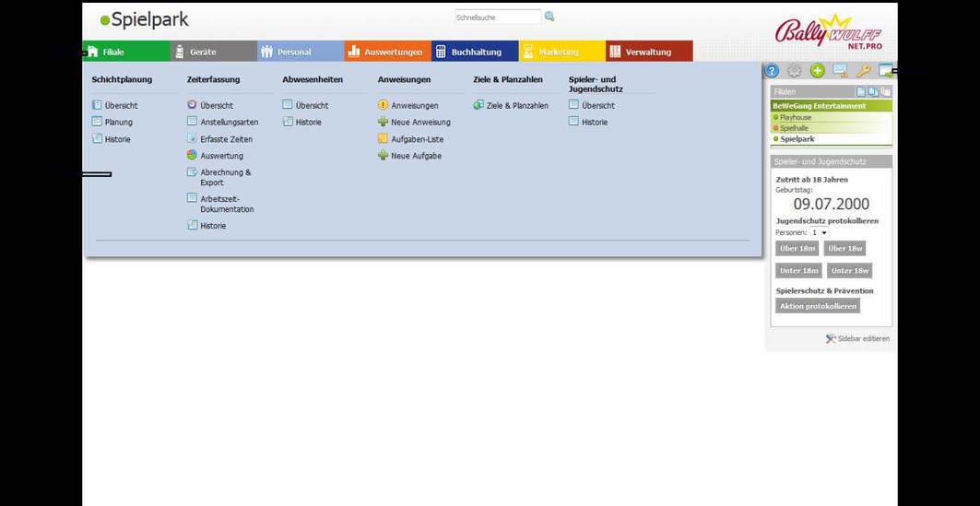Click the double-building icon in Filialen header
The height and width of the screenshot is (506, 980).
[873, 92]
